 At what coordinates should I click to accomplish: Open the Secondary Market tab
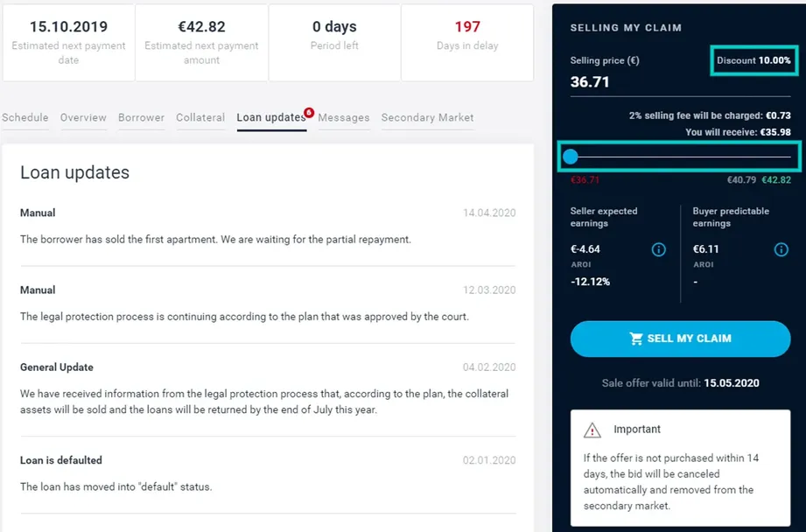click(428, 118)
